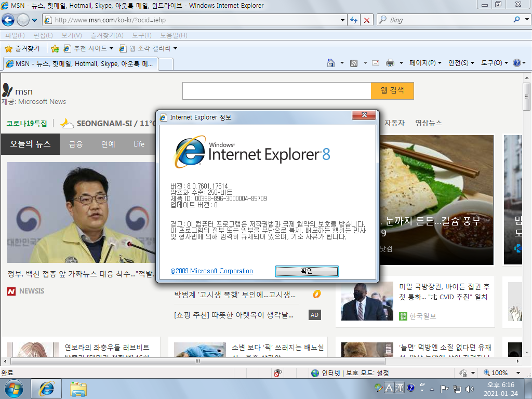Click the 확인 button in the dialog
Viewport: 532px width, 399px height.
pyautogui.click(x=307, y=271)
